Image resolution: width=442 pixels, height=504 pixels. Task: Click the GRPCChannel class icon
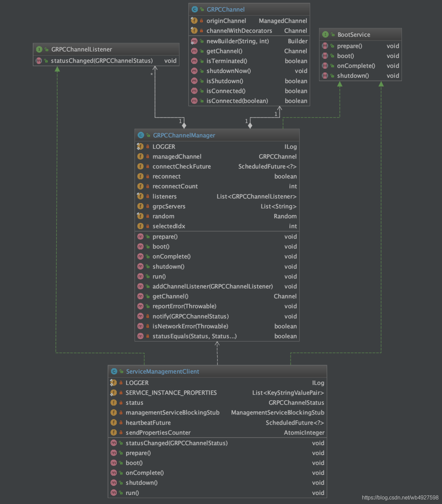coord(195,9)
